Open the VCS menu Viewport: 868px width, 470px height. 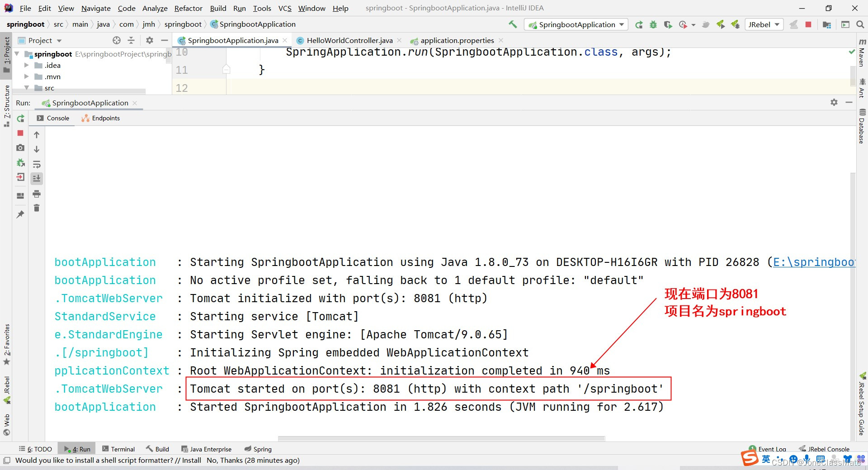(x=285, y=8)
